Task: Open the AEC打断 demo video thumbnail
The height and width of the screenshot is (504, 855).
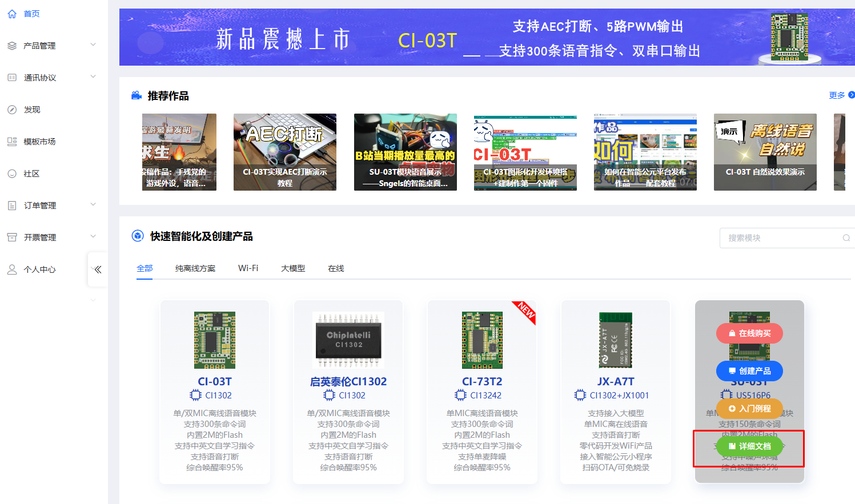Action: (x=285, y=152)
